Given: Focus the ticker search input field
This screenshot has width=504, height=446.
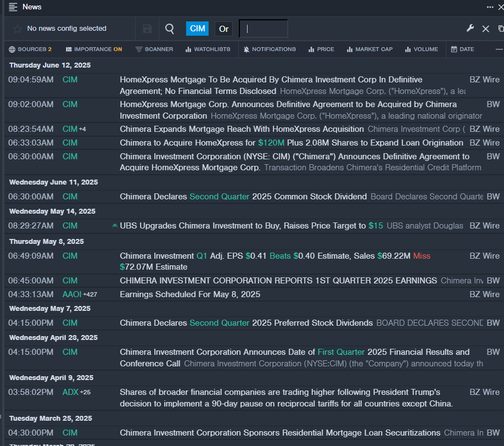Looking at the screenshot, I should (263, 29).
